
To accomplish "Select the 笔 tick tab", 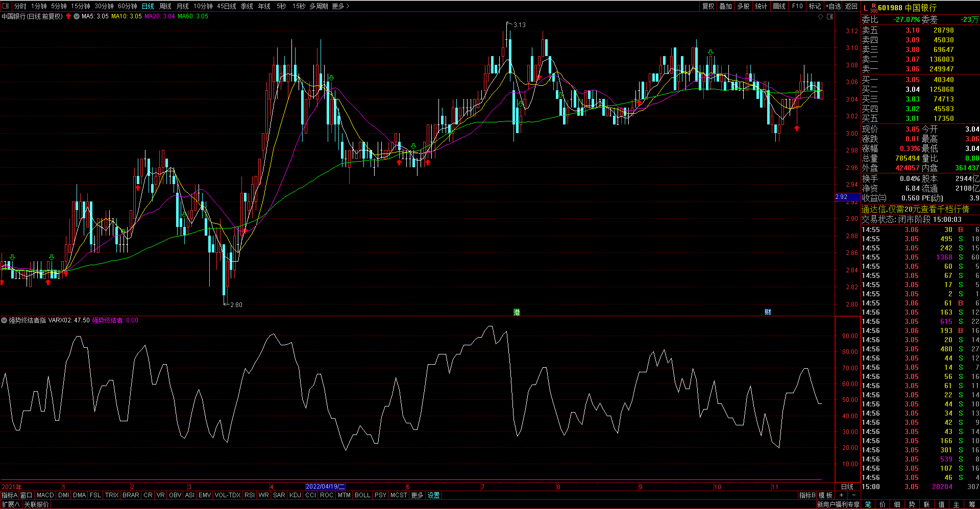I will (868, 504).
